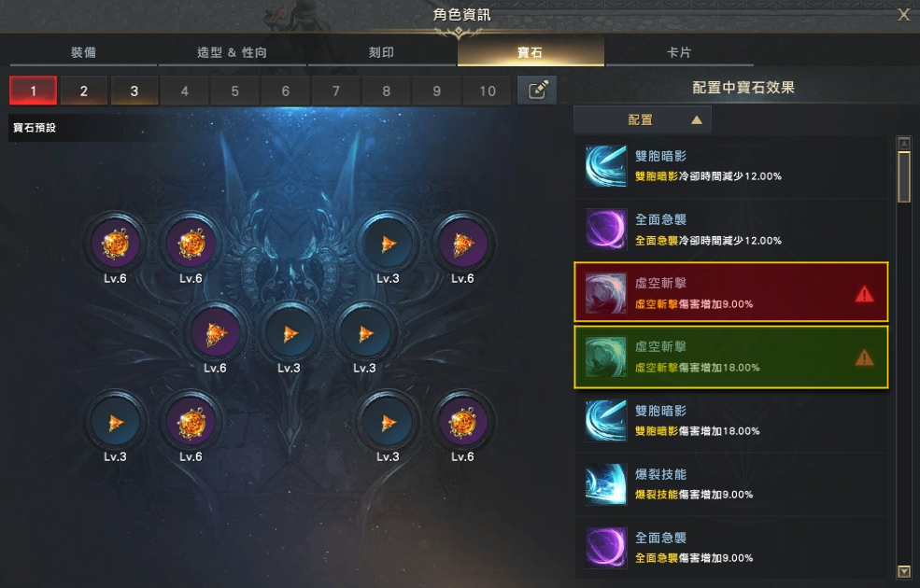This screenshot has height=588, width=920.
Task: Click the center Lv.3 gem in middle row
Action: (x=290, y=333)
